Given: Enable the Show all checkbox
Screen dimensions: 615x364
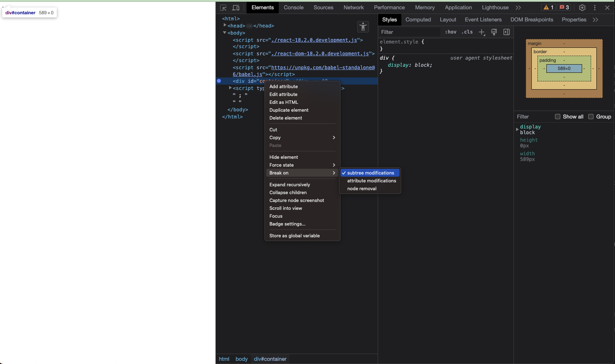Looking at the screenshot, I should 558,116.
